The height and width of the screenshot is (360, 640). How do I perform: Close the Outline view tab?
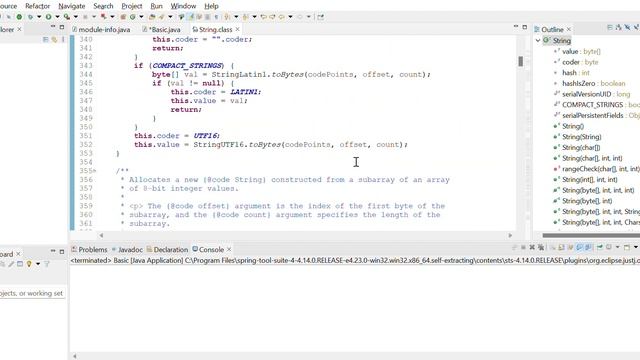tap(569, 29)
